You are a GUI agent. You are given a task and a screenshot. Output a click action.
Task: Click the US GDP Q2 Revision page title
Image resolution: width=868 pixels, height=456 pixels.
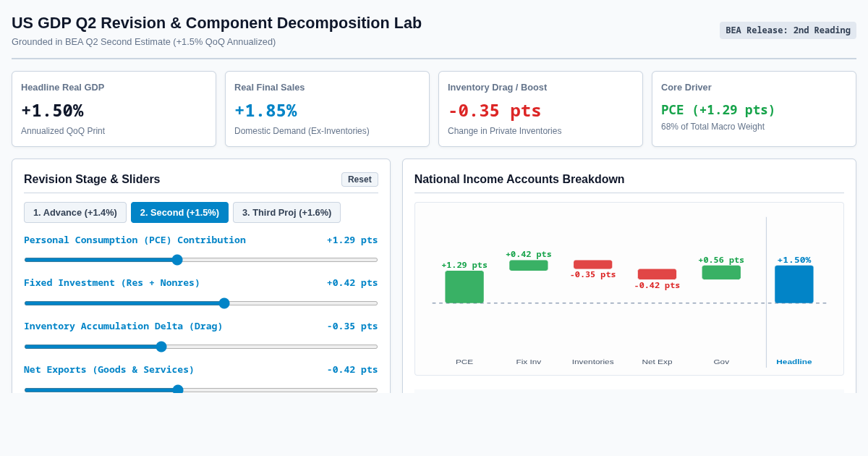click(x=216, y=23)
